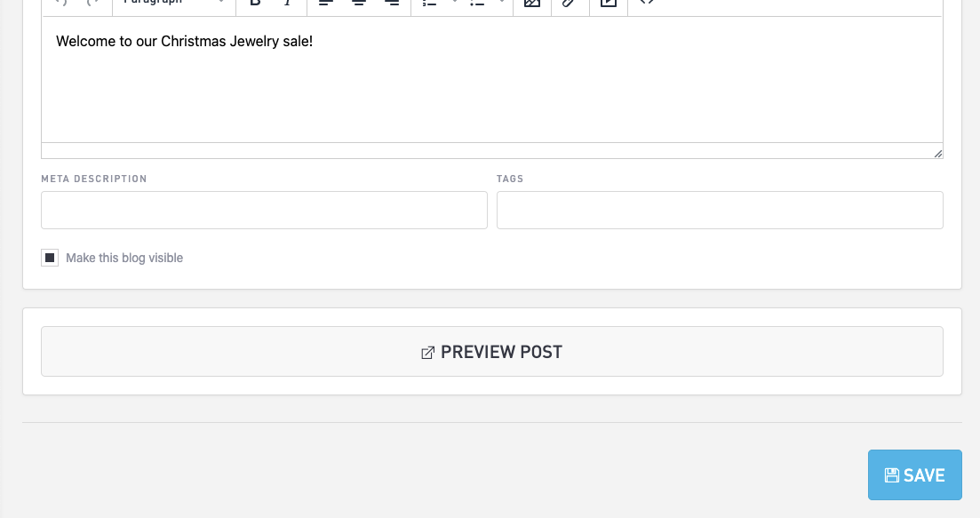
Task: Open the source code view icon
Action: pyautogui.click(x=647, y=4)
